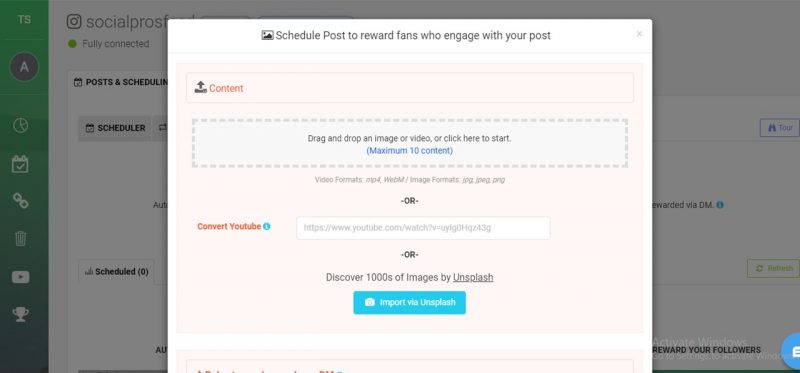800x373 pixels.
Task: Click the A account avatar
Action: (x=24, y=67)
